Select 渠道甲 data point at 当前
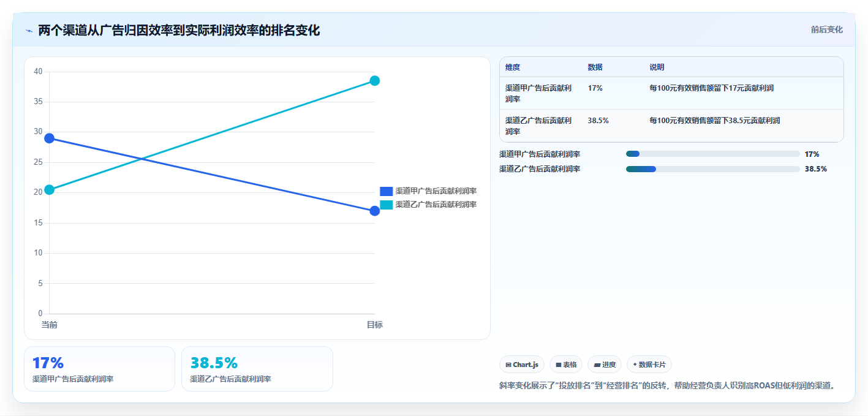Screen dimensions: 868x416 [50, 138]
